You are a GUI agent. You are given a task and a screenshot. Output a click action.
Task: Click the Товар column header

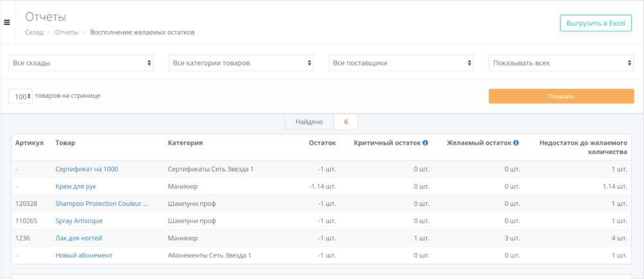pos(65,143)
